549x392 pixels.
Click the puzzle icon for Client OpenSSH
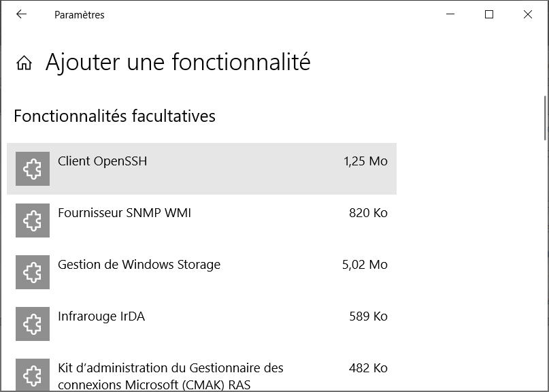click(x=33, y=169)
